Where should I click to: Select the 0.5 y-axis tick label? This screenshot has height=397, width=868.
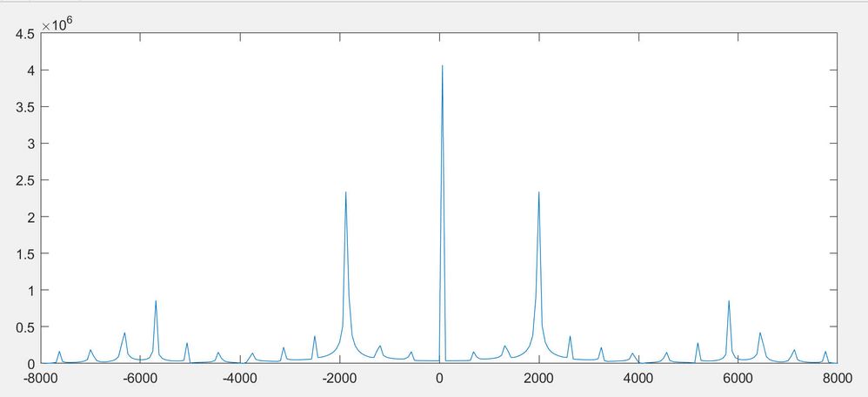[25, 327]
